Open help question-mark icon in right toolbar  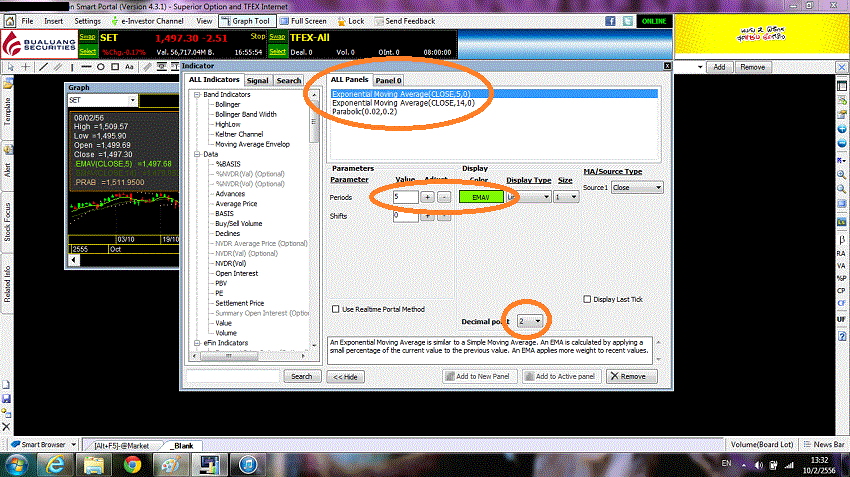pos(842,337)
